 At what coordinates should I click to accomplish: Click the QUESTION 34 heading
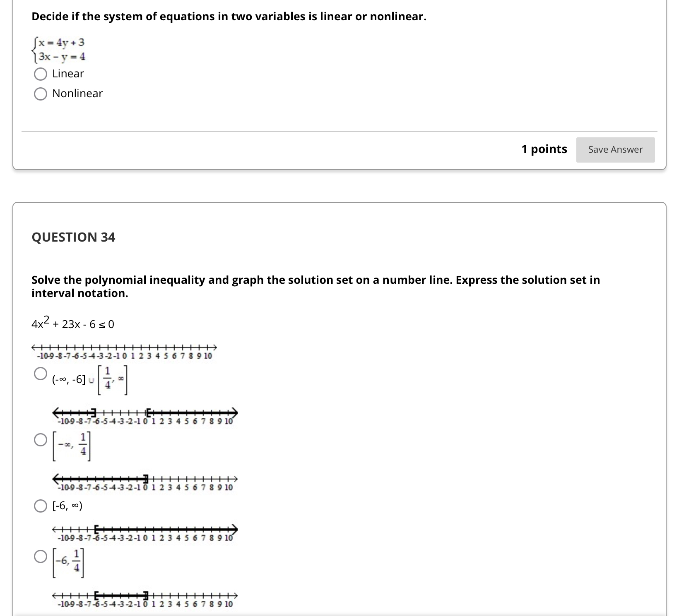[x=73, y=237]
